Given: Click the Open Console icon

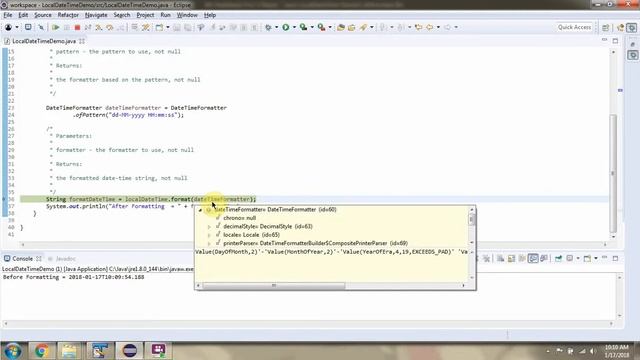Looking at the screenshot, I should click(587, 258).
